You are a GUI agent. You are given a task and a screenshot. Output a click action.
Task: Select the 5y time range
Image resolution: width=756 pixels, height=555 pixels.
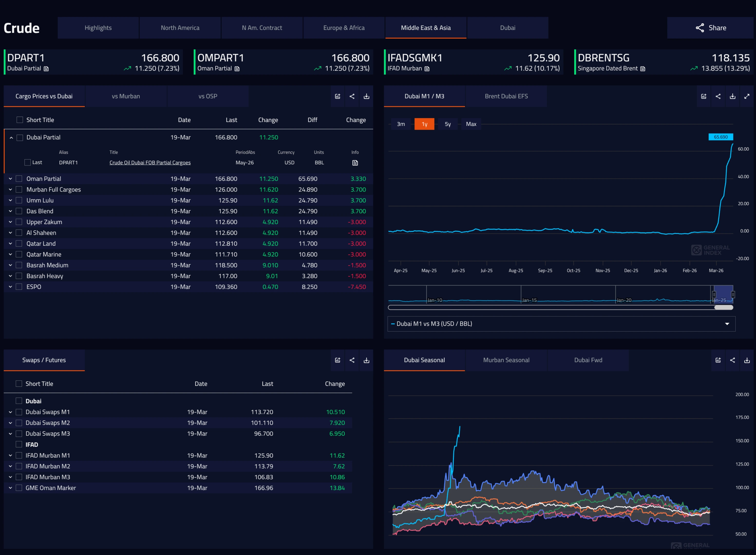coord(448,124)
